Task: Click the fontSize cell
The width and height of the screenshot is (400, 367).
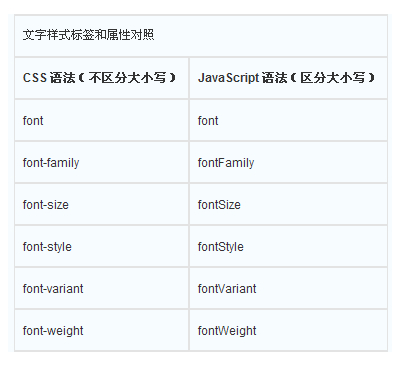Action: click(288, 204)
